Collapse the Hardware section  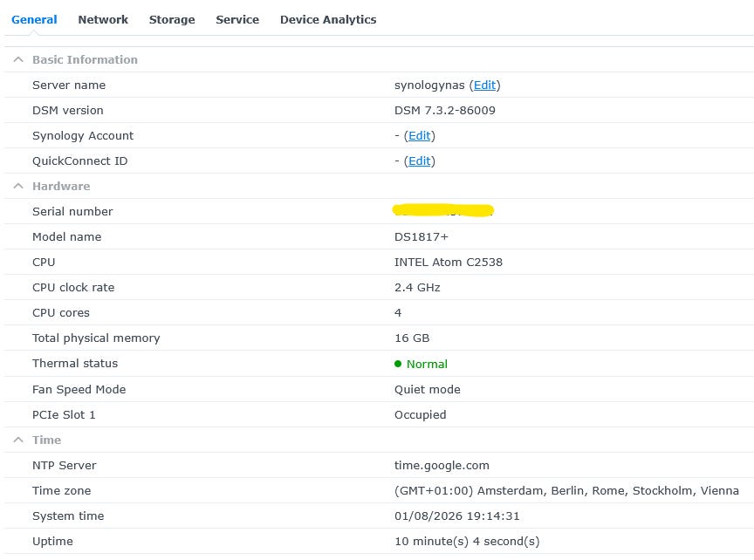[x=18, y=186]
